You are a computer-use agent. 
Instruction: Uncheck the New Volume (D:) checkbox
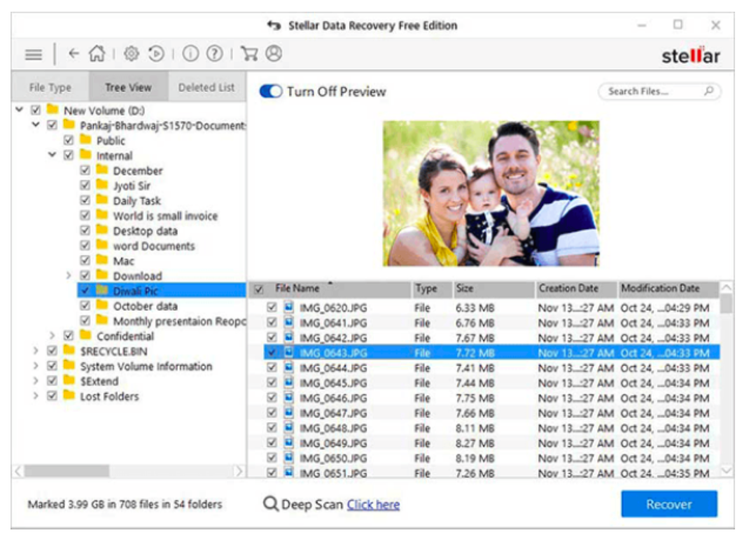[x=36, y=110]
